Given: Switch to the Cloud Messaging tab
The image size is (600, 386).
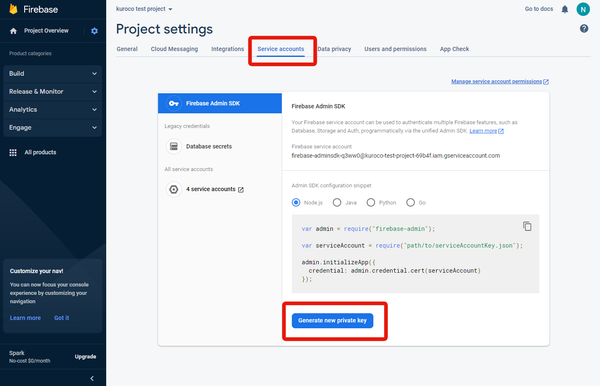Looking at the screenshot, I should point(174,49).
